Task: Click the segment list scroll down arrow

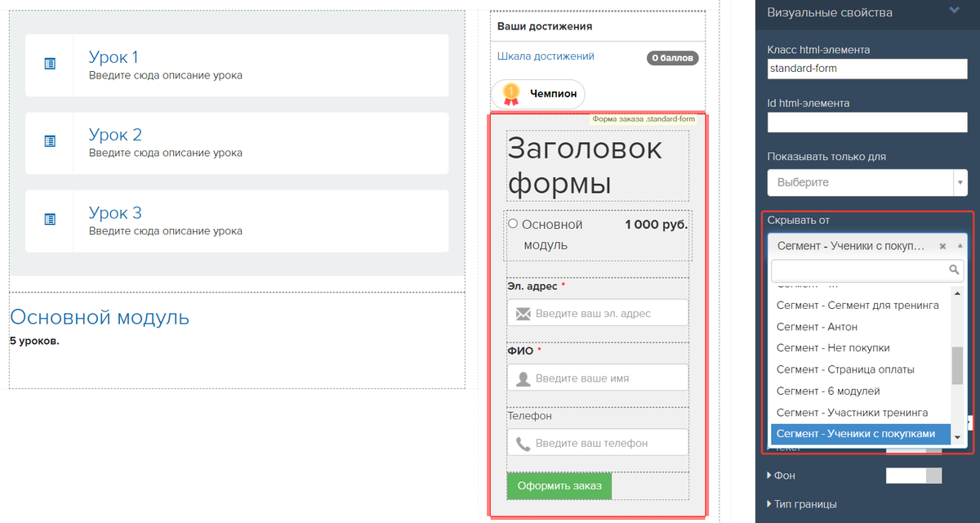Action: click(958, 439)
